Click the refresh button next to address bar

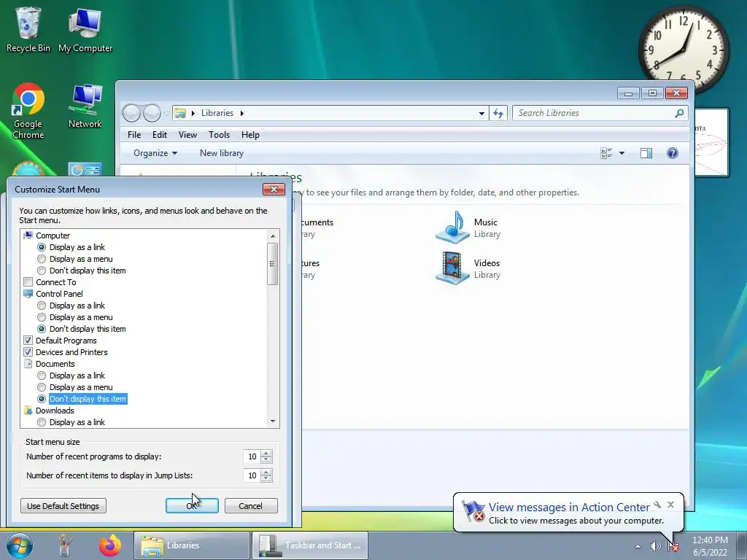click(x=498, y=113)
